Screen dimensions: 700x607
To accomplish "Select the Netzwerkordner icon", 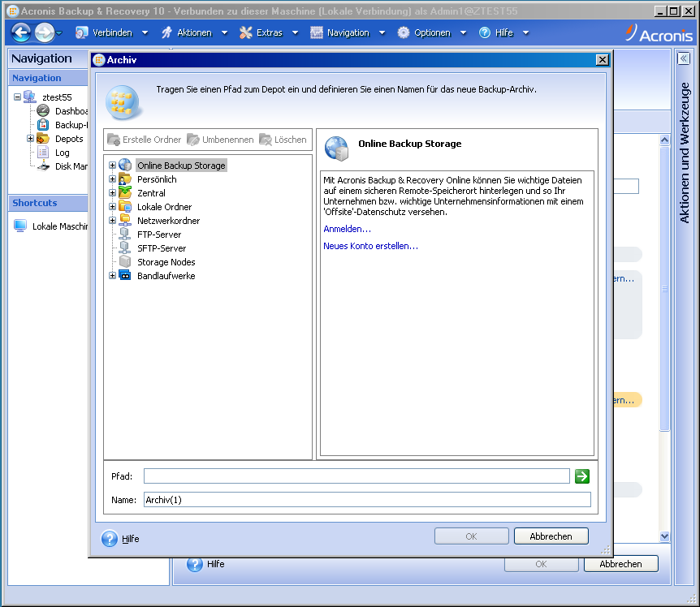I will pyautogui.click(x=125, y=221).
